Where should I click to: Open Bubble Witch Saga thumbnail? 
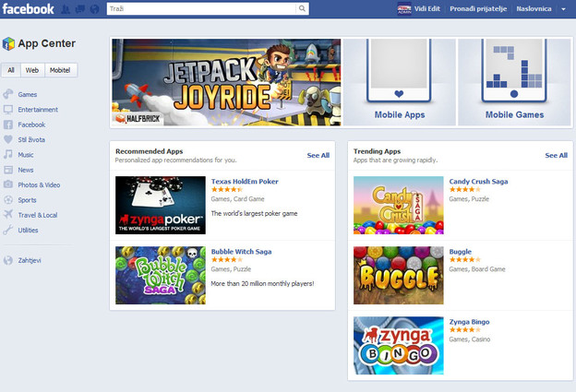coord(161,275)
